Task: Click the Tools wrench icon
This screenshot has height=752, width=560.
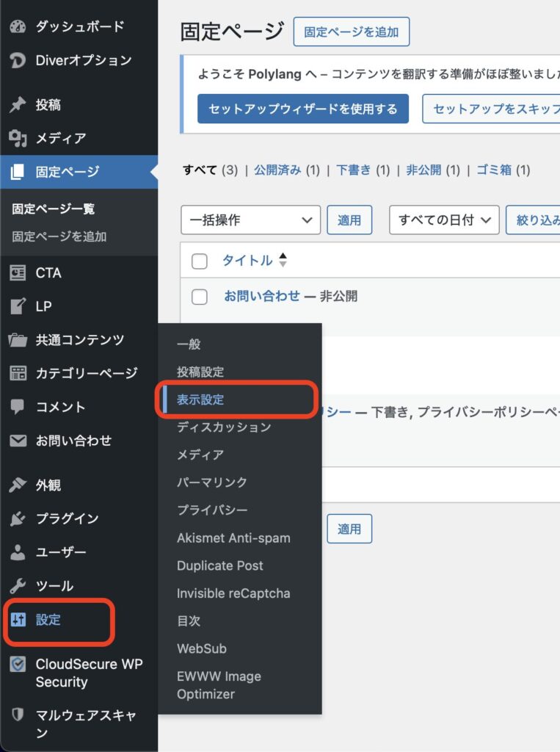Action: click(18, 586)
